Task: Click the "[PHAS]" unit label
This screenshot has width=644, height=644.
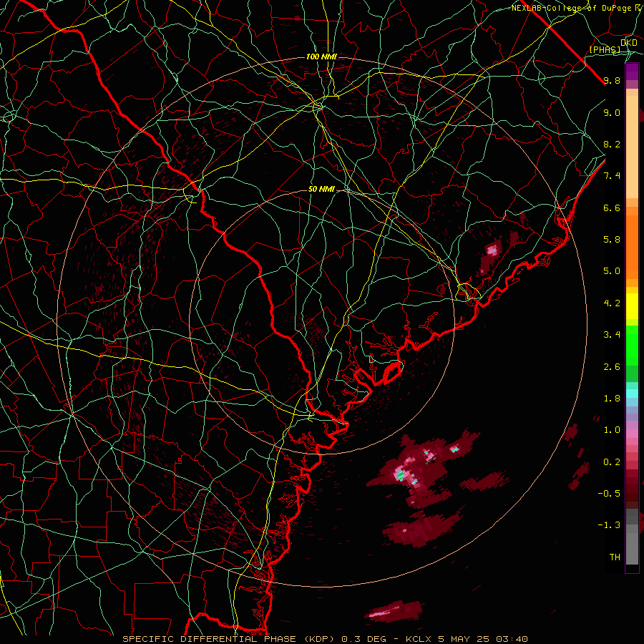Action: (x=605, y=50)
